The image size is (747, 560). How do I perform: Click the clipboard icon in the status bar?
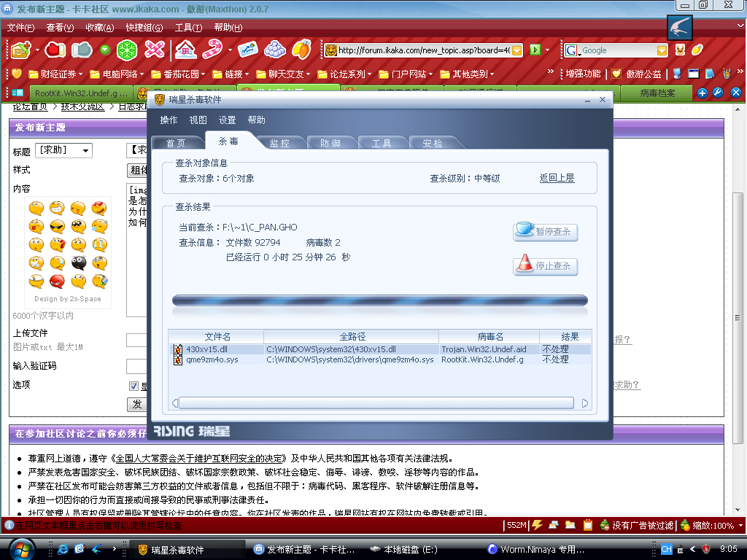tap(588, 525)
